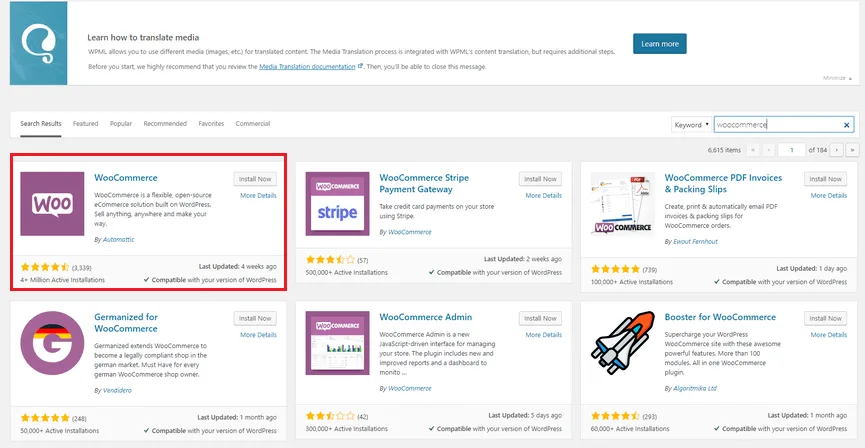Image resolution: width=865 pixels, height=448 pixels.
Task: Open the Popular plugins tab
Action: pyautogui.click(x=121, y=124)
